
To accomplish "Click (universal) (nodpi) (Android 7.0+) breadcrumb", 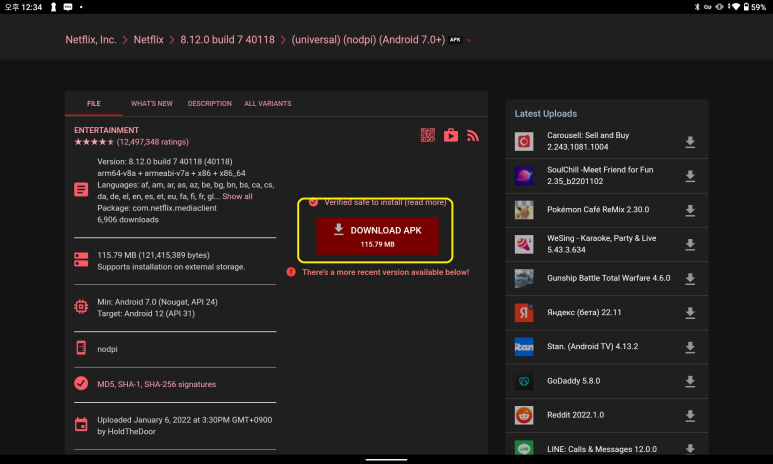I will 368,39.
